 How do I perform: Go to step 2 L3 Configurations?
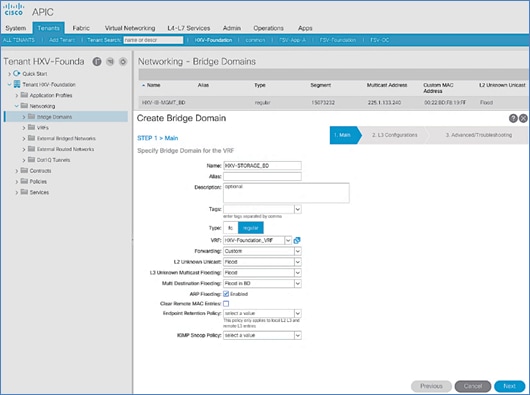(x=394, y=135)
